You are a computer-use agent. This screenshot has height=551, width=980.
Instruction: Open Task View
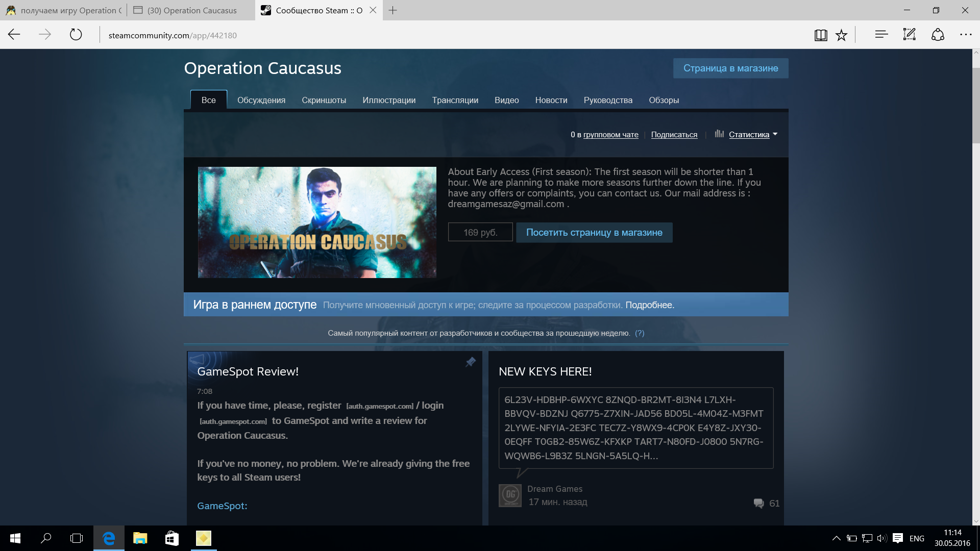click(77, 538)
